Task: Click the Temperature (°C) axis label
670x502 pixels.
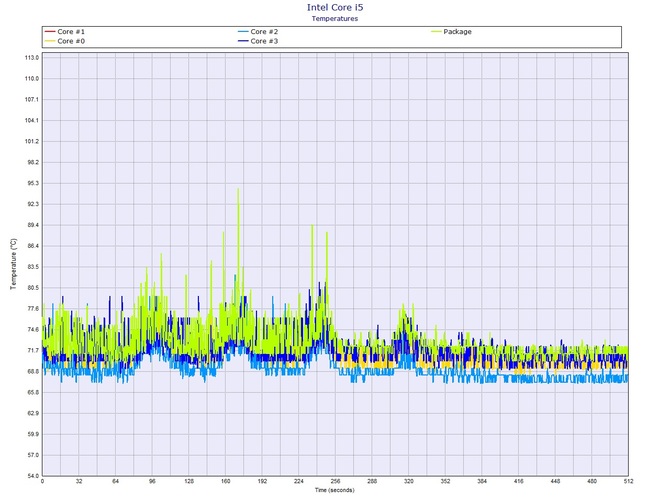Action: tap(13, 264)
